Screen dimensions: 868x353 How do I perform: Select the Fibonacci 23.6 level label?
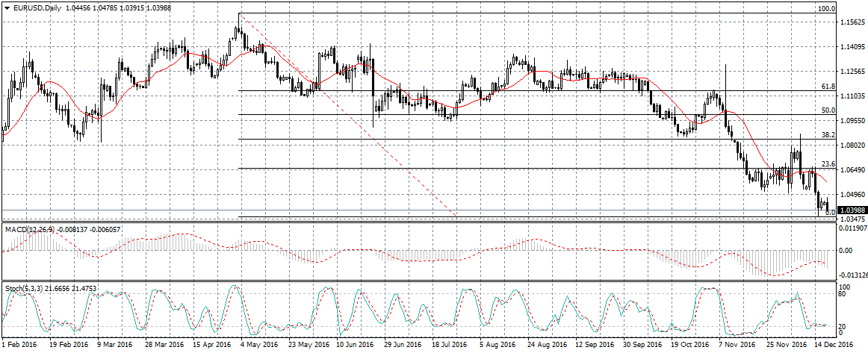(828, 164)
